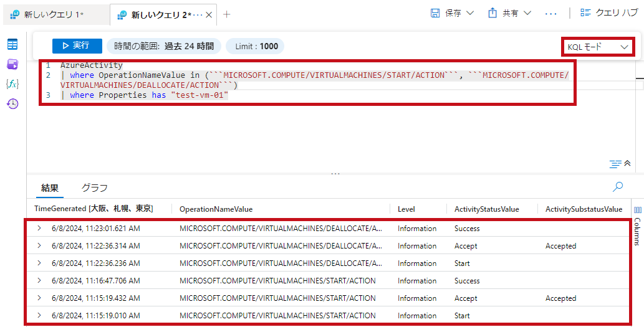Click Success status in 11:16:47 row
This screenshot has width=644, height=327.
(x=467, y=281)
